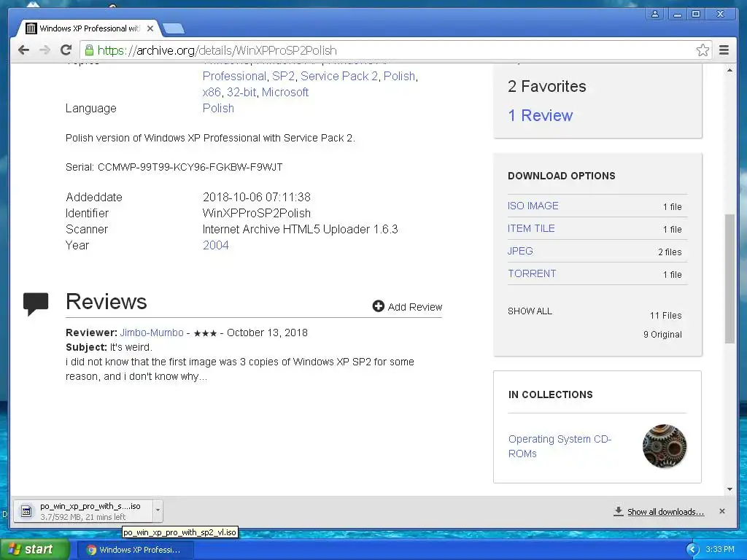747x560 pixels.
Task: Go back using the browser back arrow
Action: point(23,50)
